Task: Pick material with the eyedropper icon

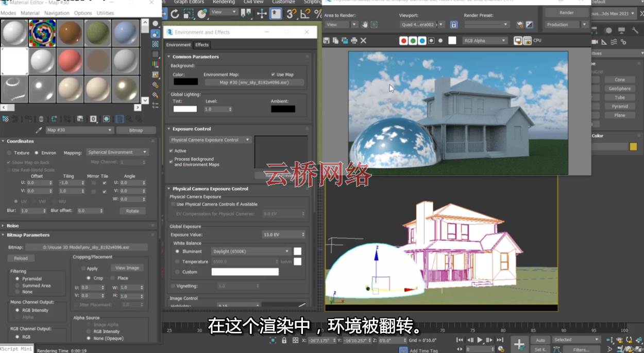Action: [39, 130]
